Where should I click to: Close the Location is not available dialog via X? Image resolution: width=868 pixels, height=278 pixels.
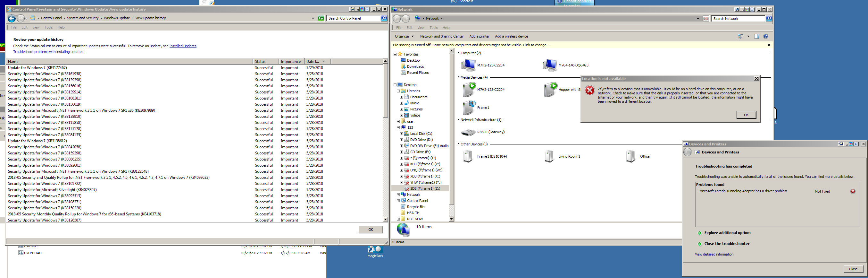pyautogui.click(x=756, y=79)
